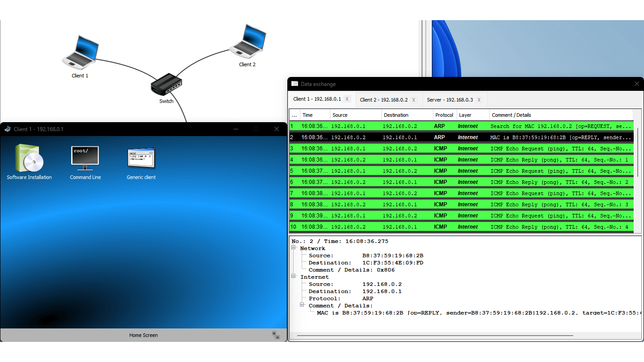Close the Data exchange window

[x=637, y=84]
